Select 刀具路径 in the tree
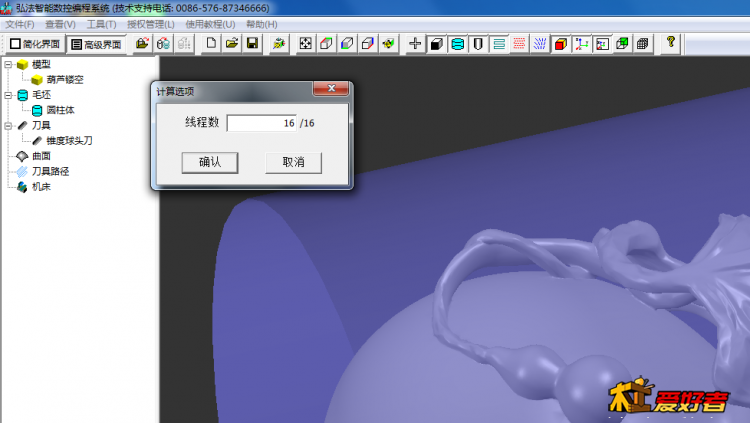 [x=50, y=171]
